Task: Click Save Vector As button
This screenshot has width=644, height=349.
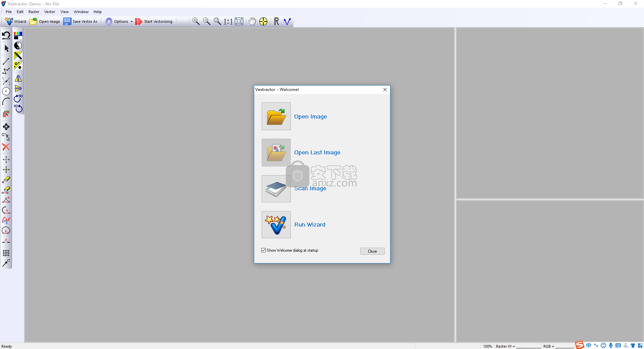Action: pos(80,21)
